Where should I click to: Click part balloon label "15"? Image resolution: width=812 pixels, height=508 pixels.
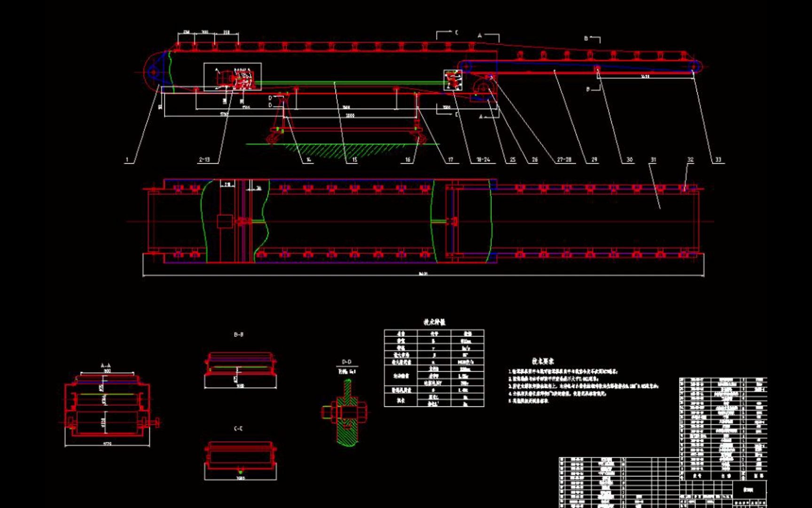tap(355, 160)
